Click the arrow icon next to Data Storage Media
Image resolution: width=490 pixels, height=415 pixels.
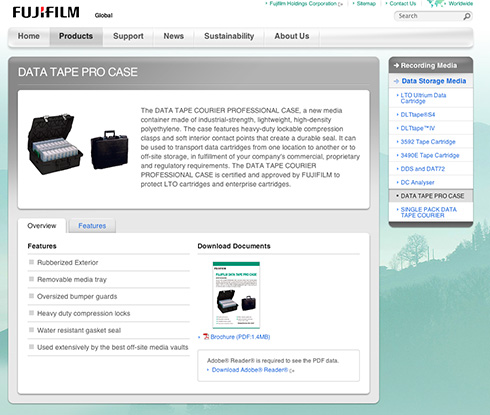396,81
